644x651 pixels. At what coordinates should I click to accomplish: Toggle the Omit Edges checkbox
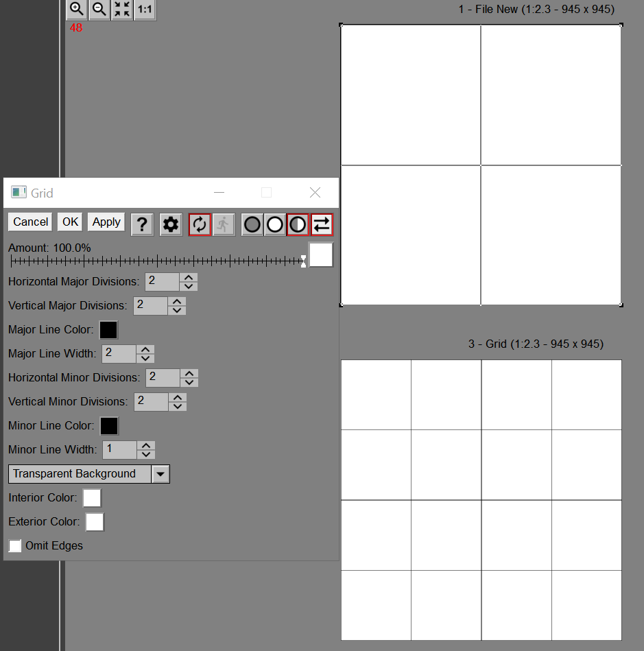coord(15,545)
